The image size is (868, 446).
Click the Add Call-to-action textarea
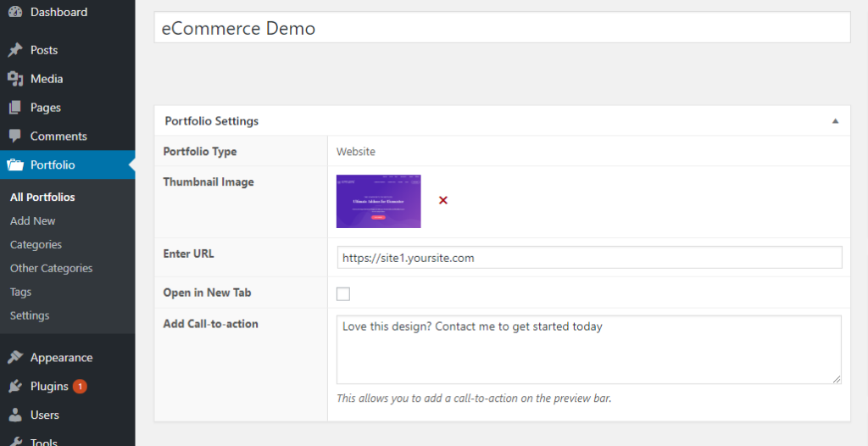[x=589, y=349]
